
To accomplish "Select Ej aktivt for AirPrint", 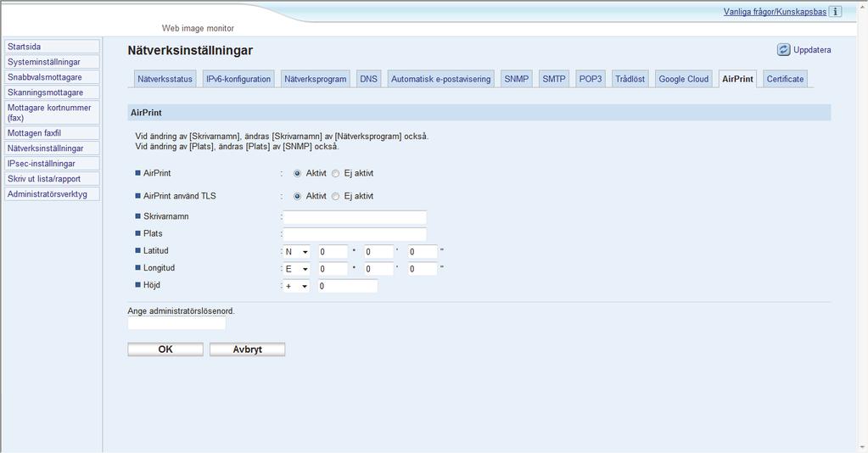I will click(335, 173).
